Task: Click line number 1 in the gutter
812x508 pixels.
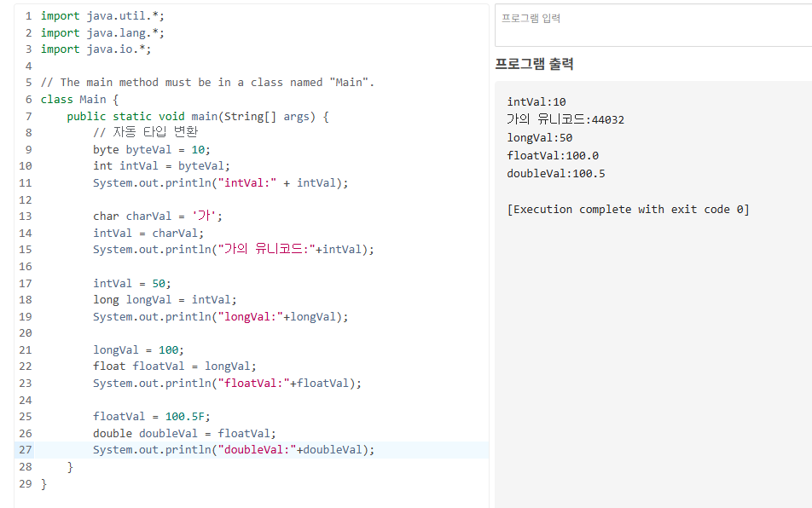Action: [x=28, y=16]
